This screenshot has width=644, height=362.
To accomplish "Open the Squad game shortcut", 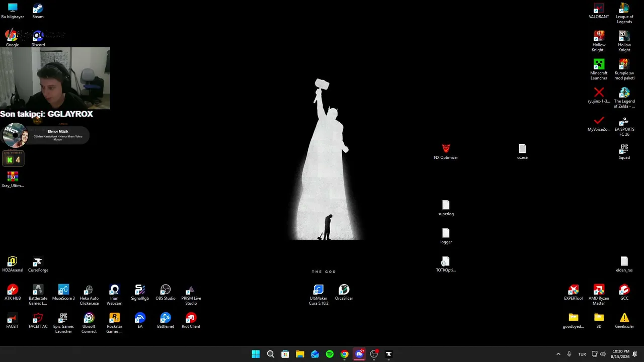I will [x=624, y=152].
